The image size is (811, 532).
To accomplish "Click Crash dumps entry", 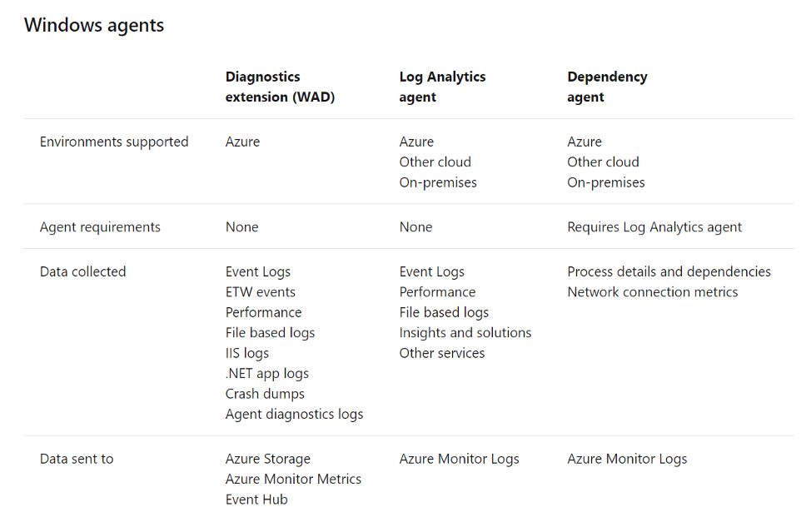I will [x=265, y=394].
